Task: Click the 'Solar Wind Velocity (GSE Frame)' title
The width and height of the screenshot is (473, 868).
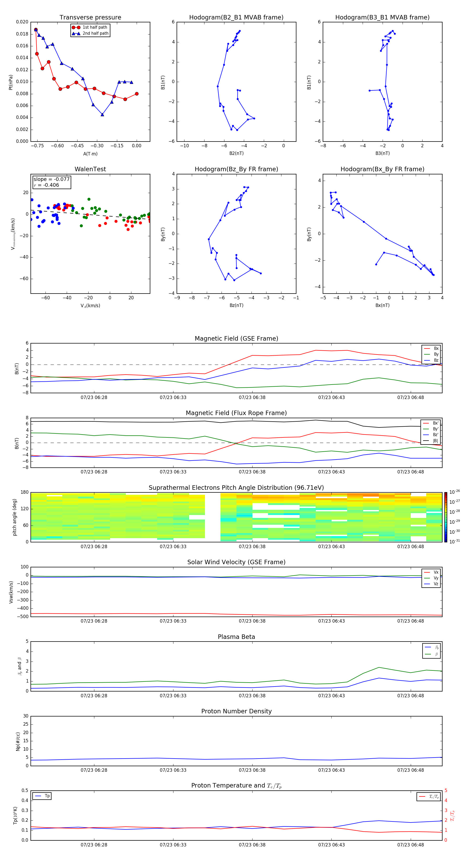Action: [236, 562]
